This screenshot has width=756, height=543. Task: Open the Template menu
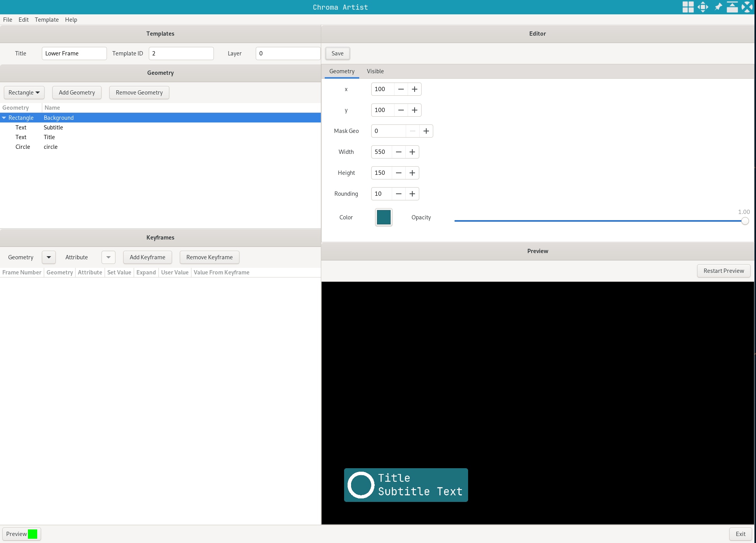[47, 20]
